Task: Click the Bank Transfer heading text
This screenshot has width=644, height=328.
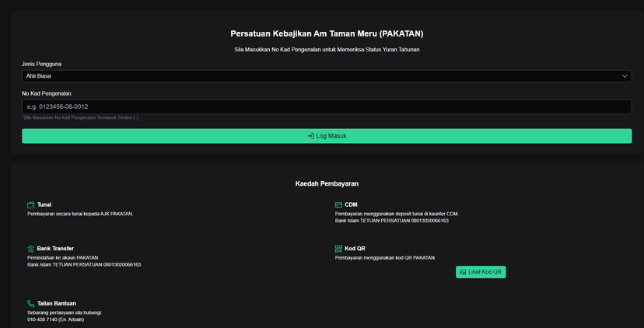Action: coord(55,249)
